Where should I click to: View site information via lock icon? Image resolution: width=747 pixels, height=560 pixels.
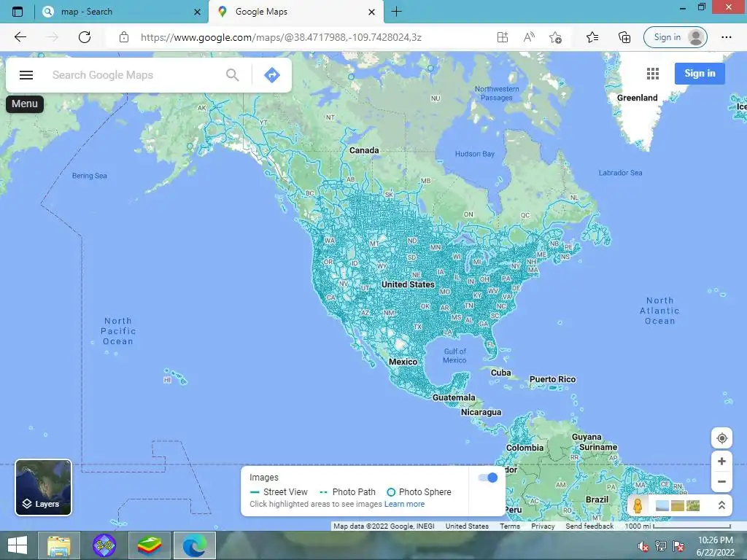click(124, 37)
